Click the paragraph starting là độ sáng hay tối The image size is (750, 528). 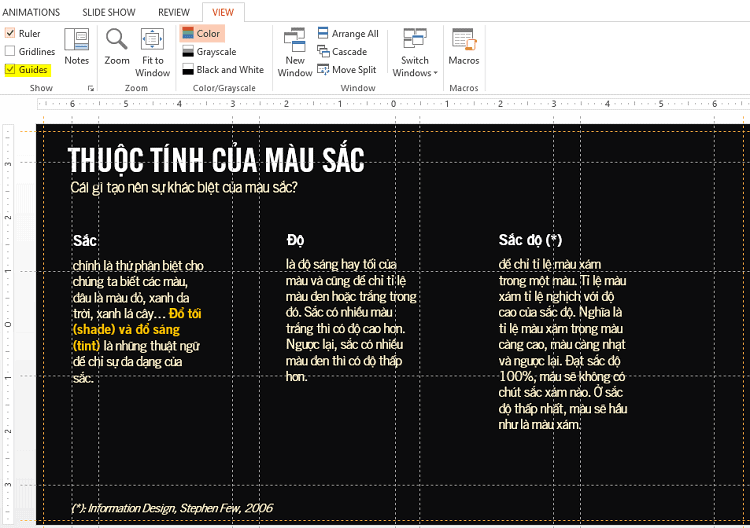pyautogui.click(x=352, y=320)
